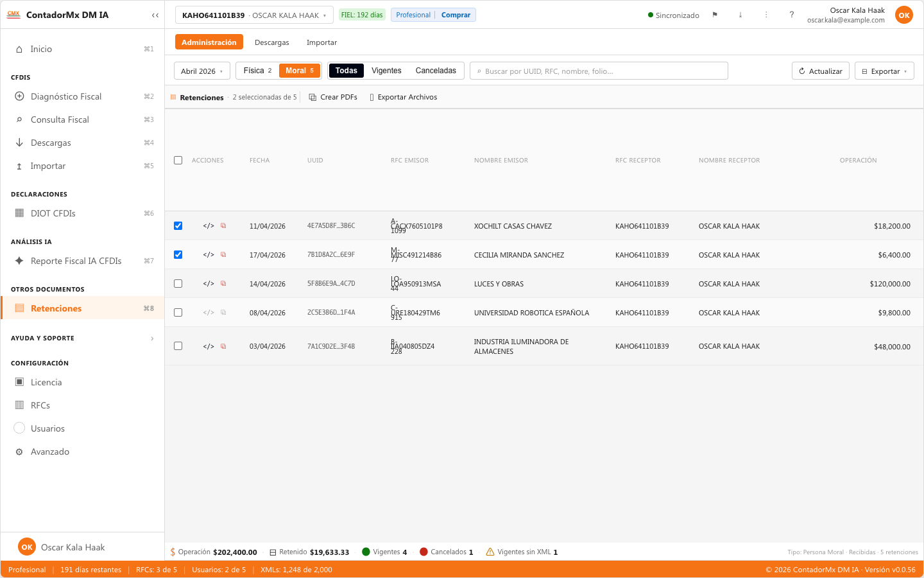
Task: View XML code for the LUCES Y OBRAS row
Action: [209, 284]
